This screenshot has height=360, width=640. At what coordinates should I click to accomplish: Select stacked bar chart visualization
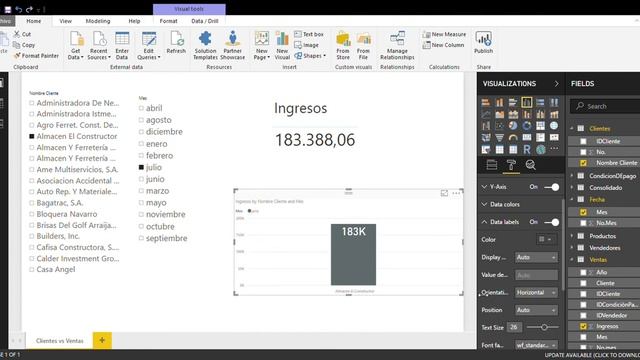(486, 102)
